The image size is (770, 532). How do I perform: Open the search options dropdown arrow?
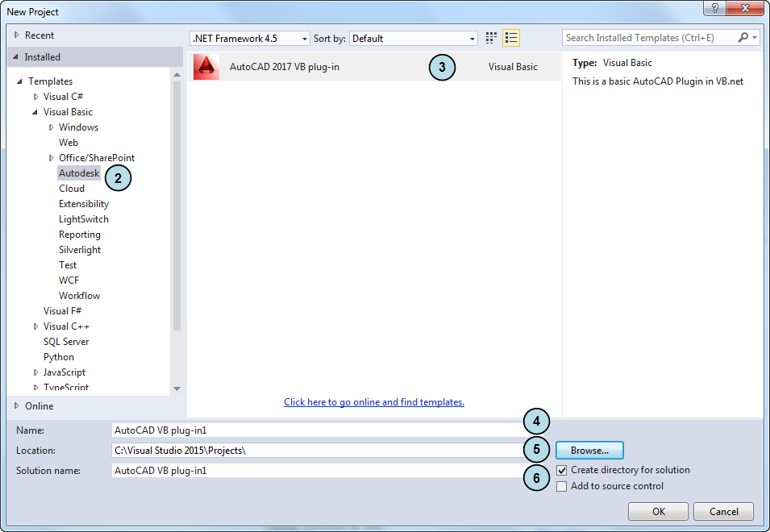[x=755, y=37]
